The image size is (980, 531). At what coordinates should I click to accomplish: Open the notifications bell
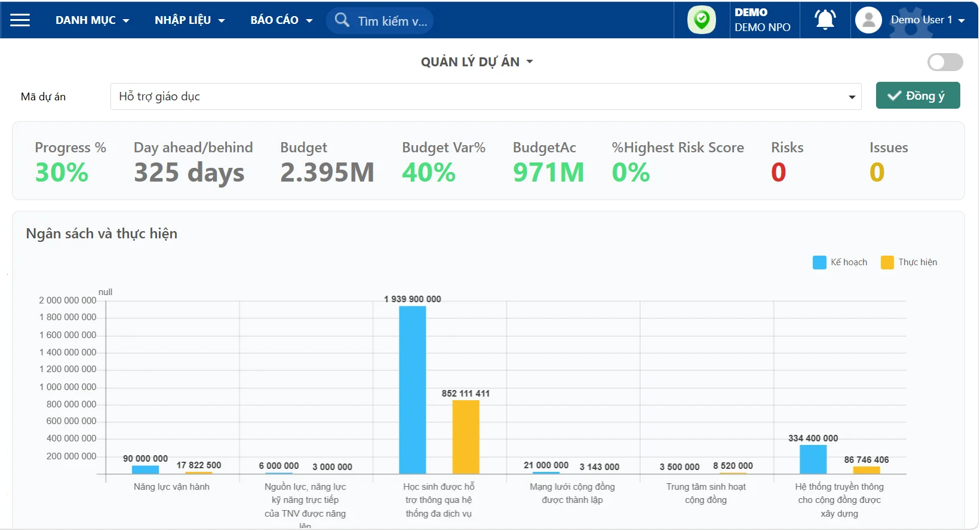(825, 20)
